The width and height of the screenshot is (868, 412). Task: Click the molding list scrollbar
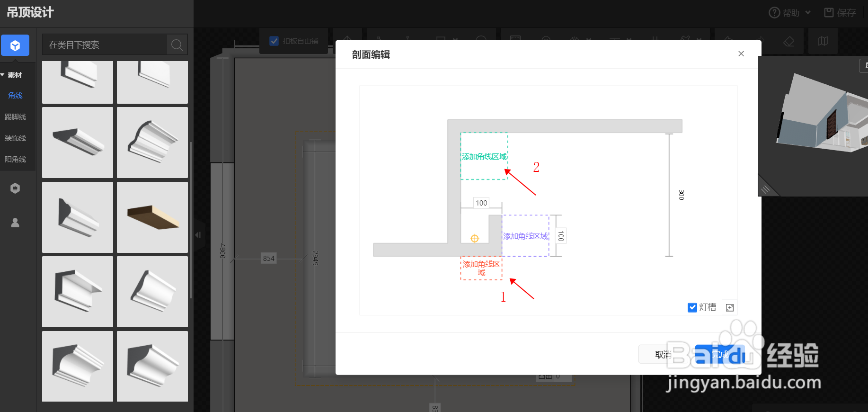[x=191, y=220]
